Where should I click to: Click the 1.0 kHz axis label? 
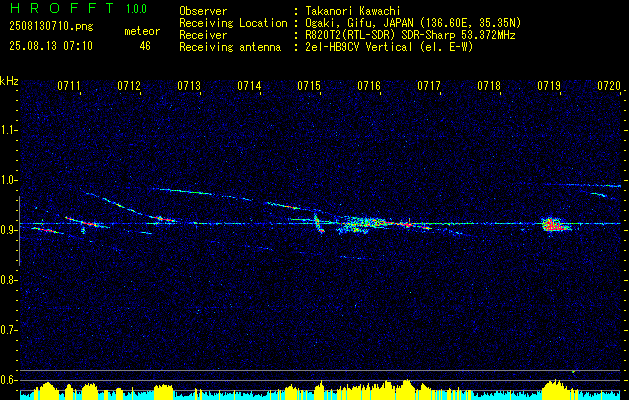(8, 180)
